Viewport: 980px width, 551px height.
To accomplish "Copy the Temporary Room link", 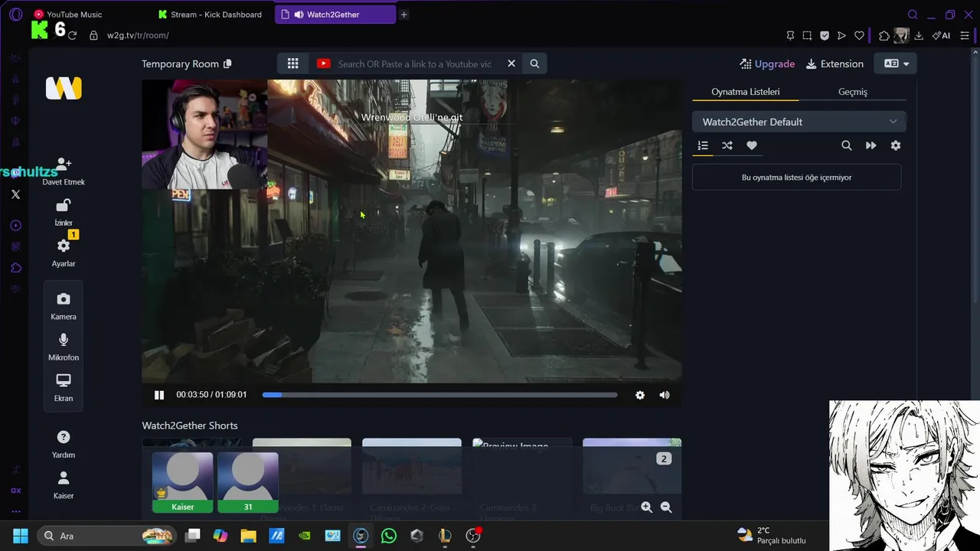I will coord(227,64).
